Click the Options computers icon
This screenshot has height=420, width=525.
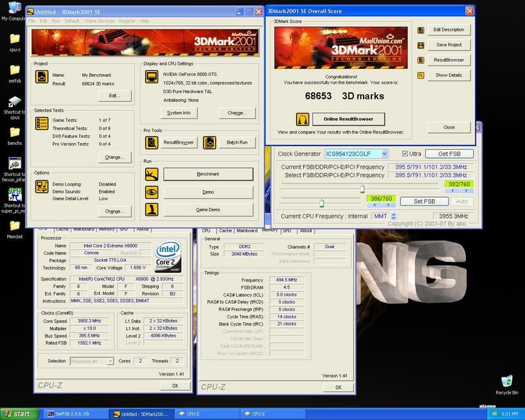(x=42, y=186)
